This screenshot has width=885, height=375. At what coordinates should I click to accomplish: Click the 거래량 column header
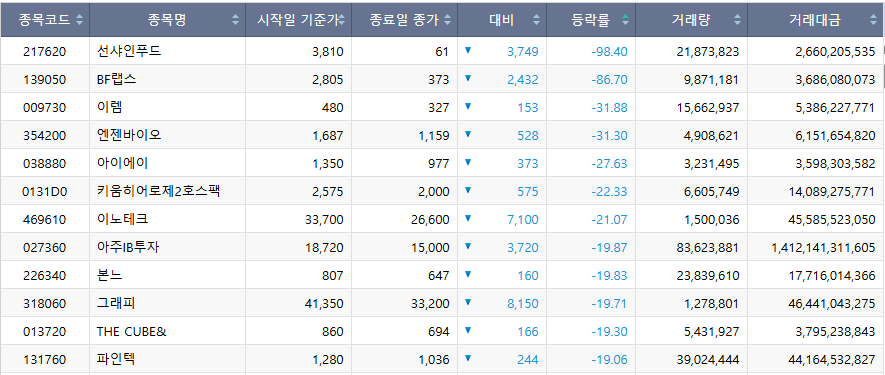click(691, 20)
